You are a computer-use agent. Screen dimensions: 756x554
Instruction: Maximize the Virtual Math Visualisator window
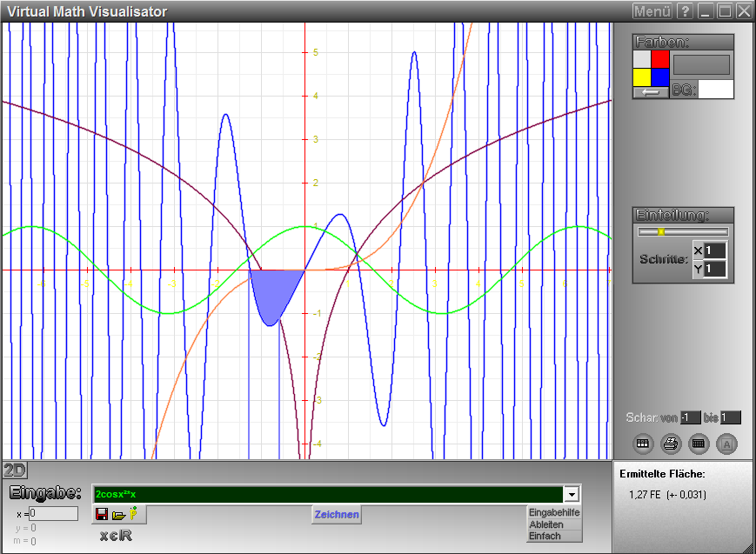pyautogui.click(x=725, y=10)
